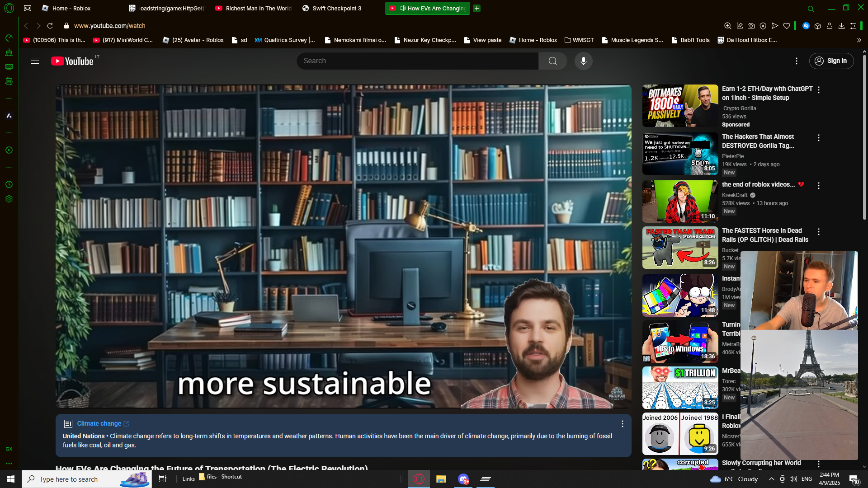This screenshot has width=868, height=488.
Task: Open Opera GX taskbar icon
Action: pos(419,479)
